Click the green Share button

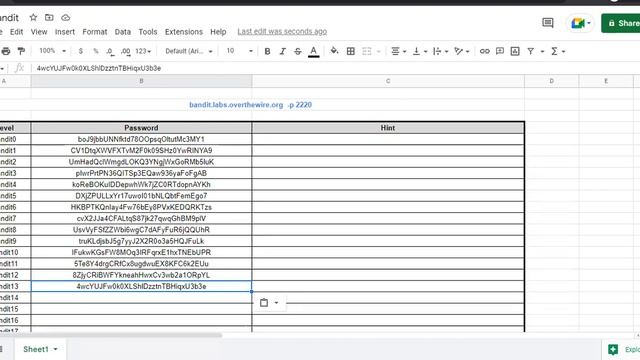620,23
